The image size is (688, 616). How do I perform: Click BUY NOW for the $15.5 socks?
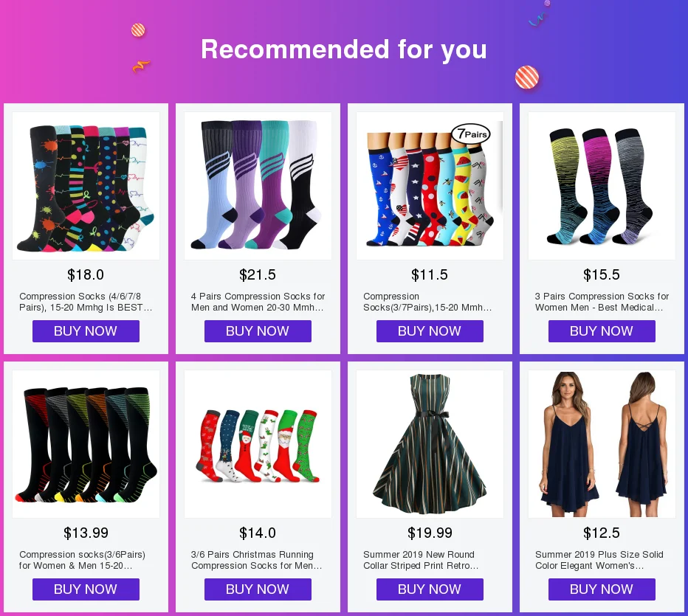(602, 331)
